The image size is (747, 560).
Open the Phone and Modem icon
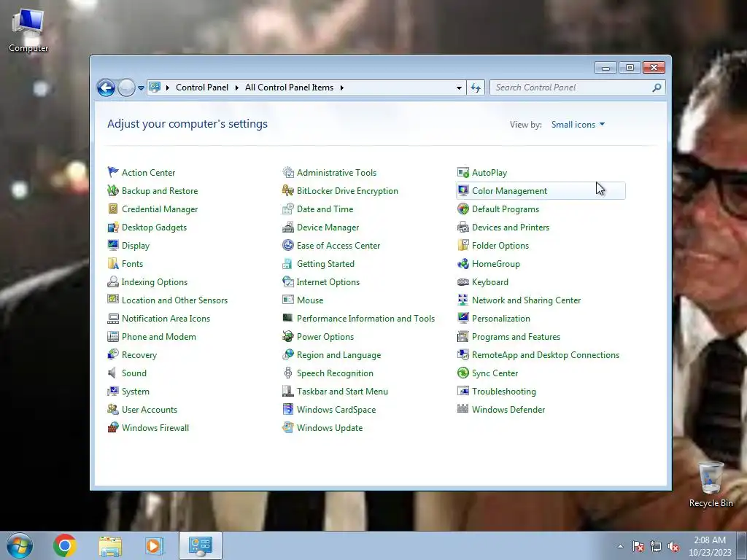[113, 336]
